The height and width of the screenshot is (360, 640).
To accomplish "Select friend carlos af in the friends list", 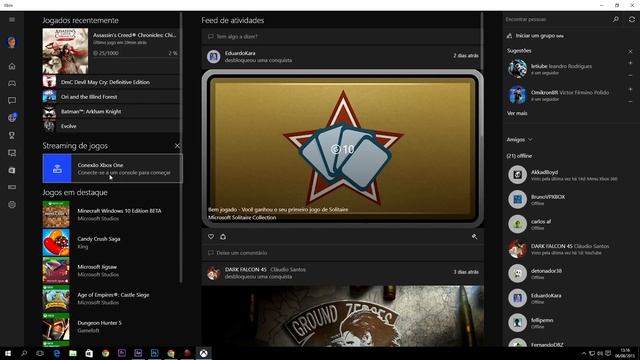I will pos(570,224).
